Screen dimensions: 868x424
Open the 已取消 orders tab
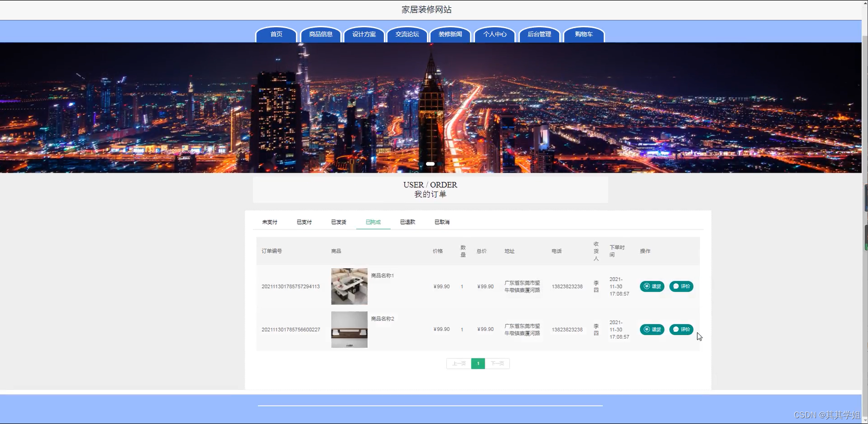(x=442, y=222)
